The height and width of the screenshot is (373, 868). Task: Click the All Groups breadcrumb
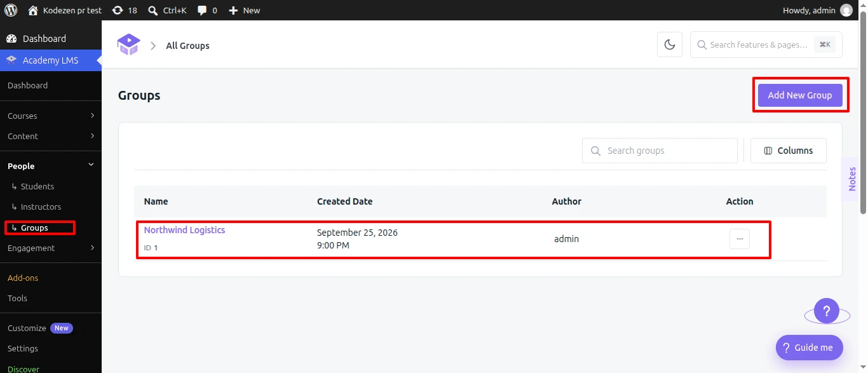(187, 46)
